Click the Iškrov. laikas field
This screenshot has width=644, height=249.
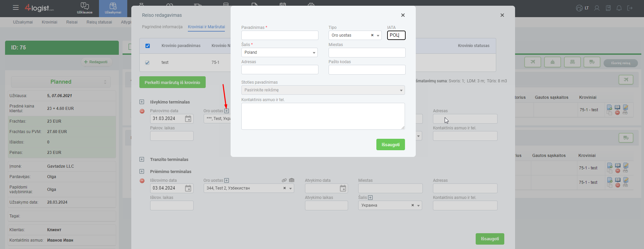point(172,206)
